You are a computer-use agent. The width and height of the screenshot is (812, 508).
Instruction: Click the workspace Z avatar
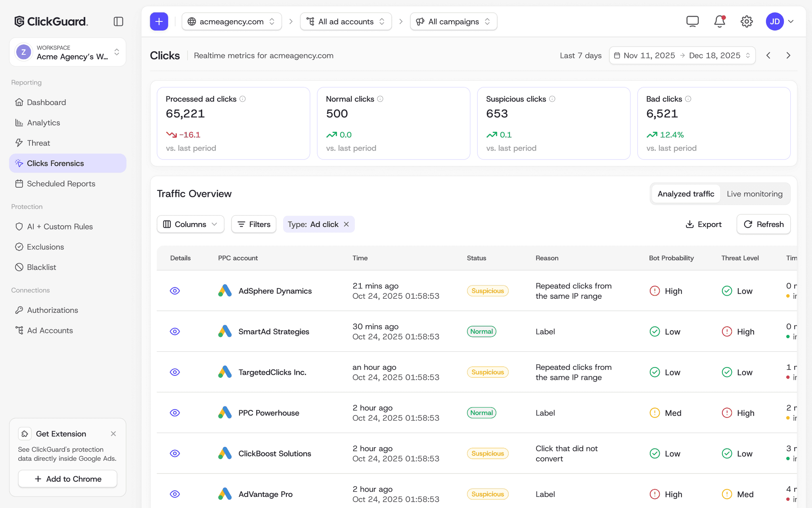(x=23, y=52)
